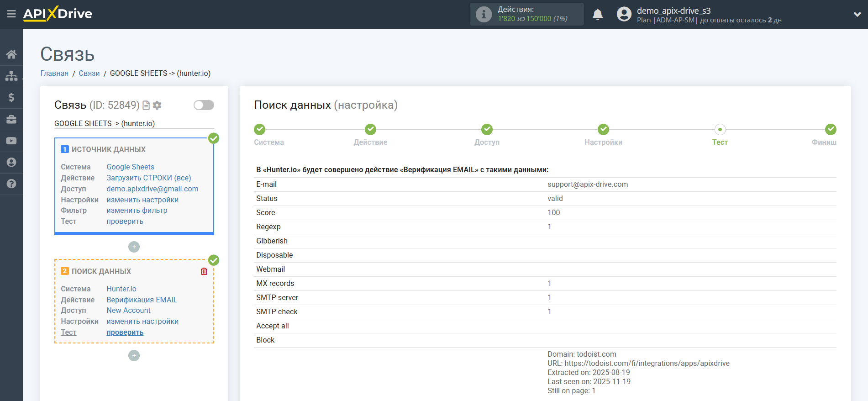
Task: Expand the account dropdown chevron
Action: (857, 14)
